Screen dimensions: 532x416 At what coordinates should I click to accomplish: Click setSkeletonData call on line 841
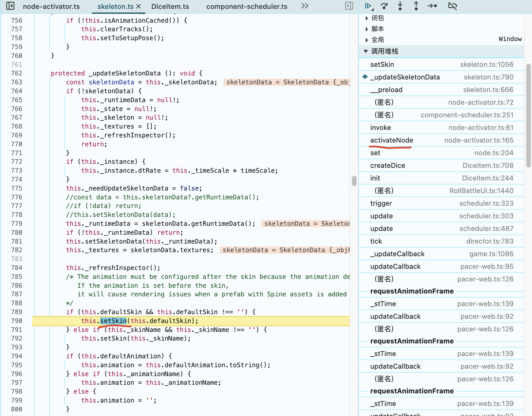point(114,241)
